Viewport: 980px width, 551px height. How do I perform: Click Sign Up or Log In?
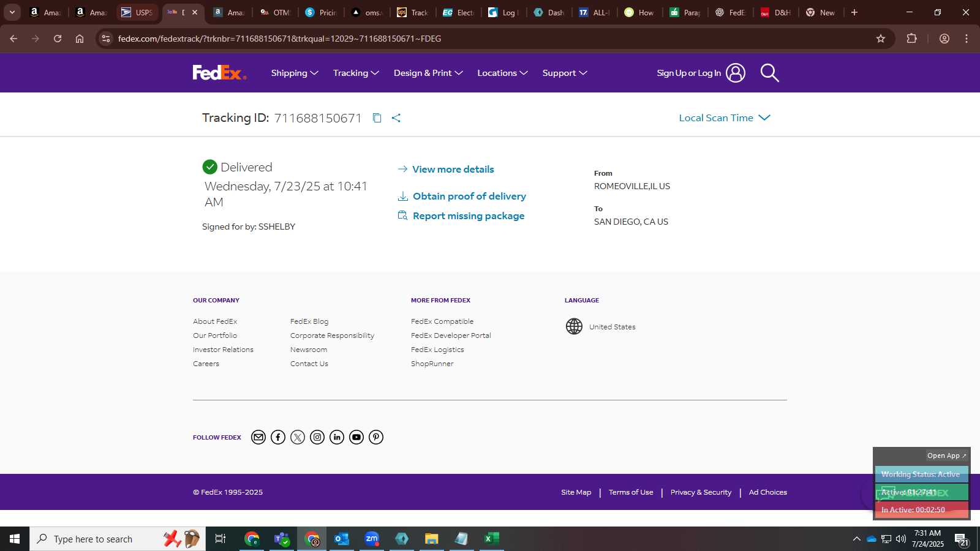tap(689, 73)
